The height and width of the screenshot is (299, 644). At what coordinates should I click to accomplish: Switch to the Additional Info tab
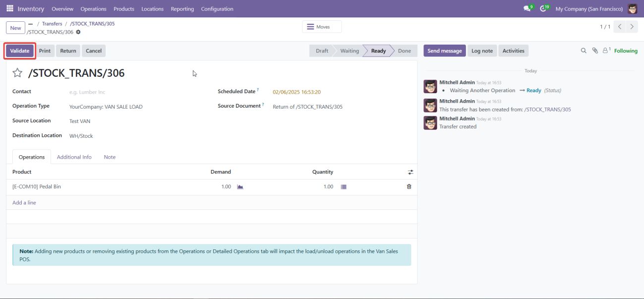[74, 157]
